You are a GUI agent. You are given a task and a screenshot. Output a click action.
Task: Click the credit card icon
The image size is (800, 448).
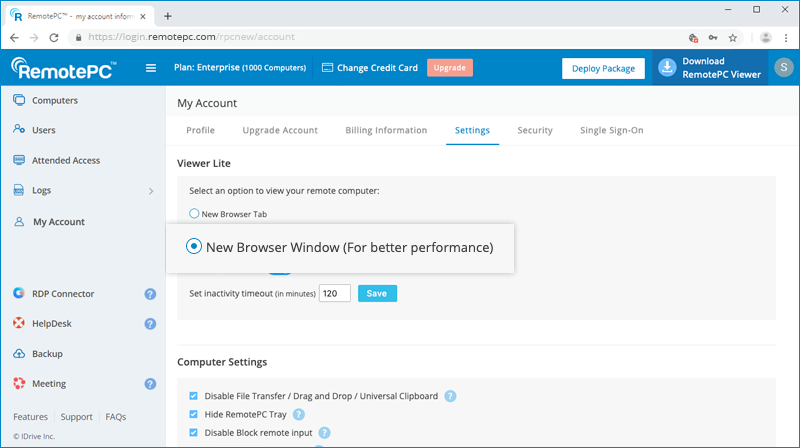(x=328, y=68)
